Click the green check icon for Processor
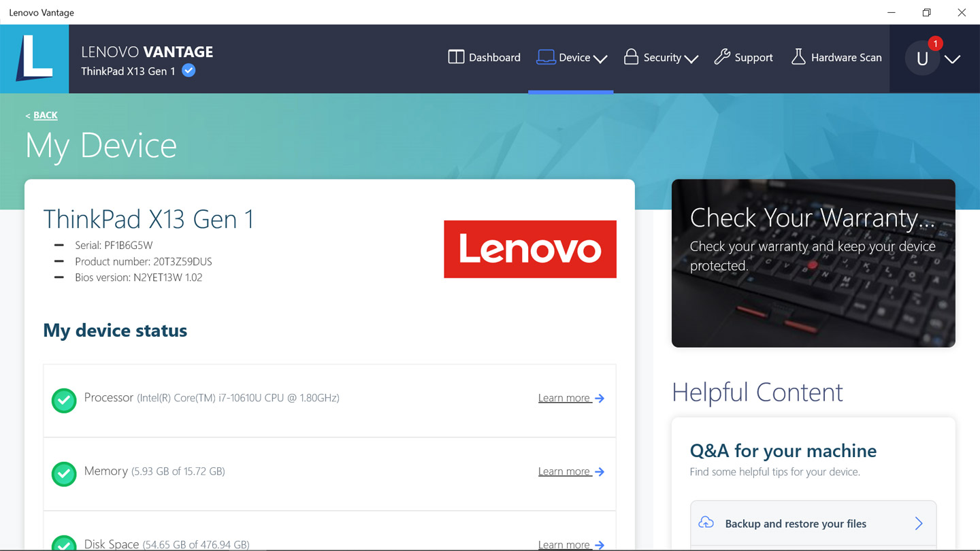The height and width of the screenshot is (551, 980). [64, 401]
